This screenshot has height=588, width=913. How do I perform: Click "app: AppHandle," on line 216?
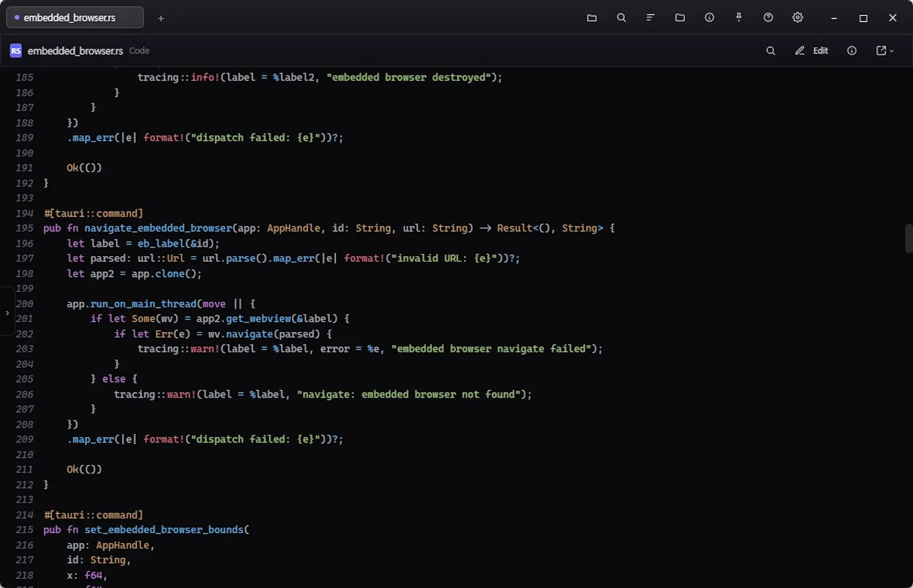pos(111,545)
